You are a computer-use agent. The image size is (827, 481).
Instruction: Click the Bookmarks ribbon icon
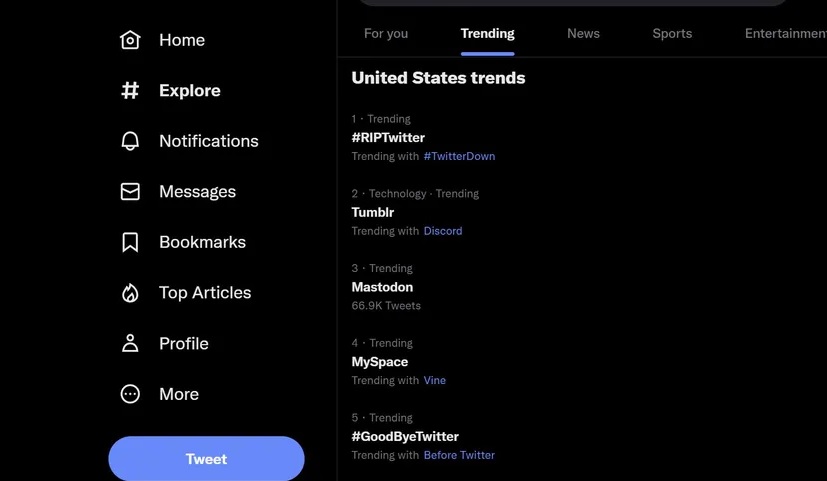[130, 242]
